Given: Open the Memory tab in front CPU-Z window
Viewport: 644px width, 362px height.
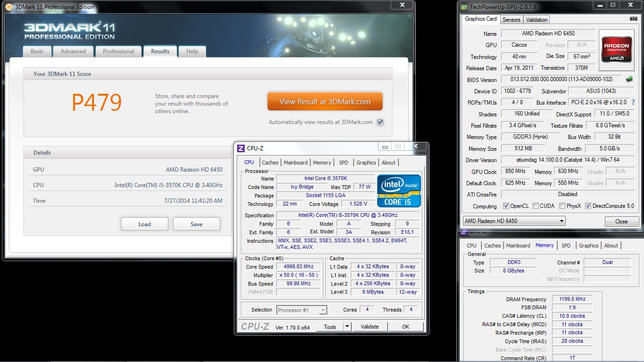Looking at the screenshot, I should 322,163.
